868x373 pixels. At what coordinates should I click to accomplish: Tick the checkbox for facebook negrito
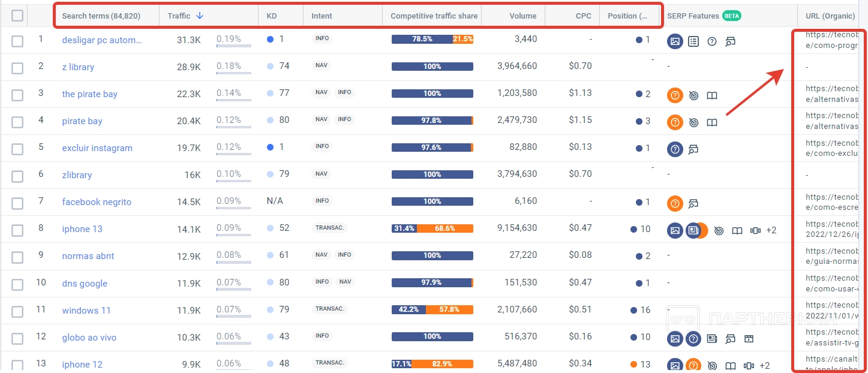pos(17,203)
